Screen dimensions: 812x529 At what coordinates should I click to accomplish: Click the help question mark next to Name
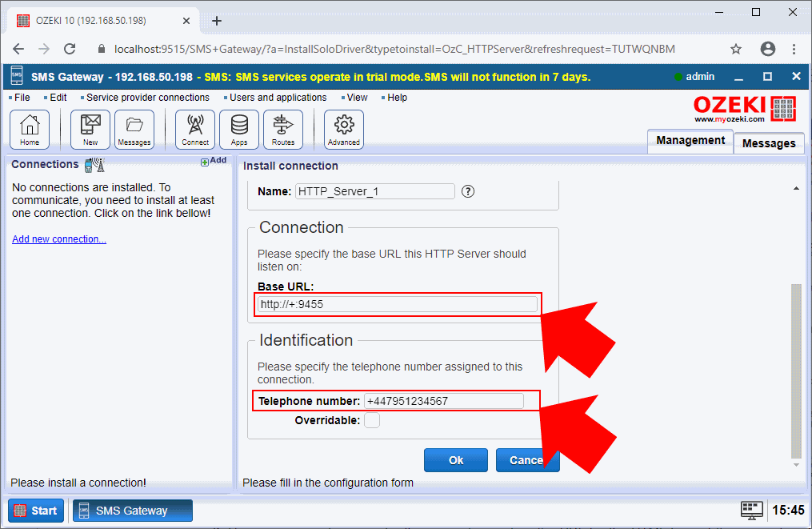point(468,191)
